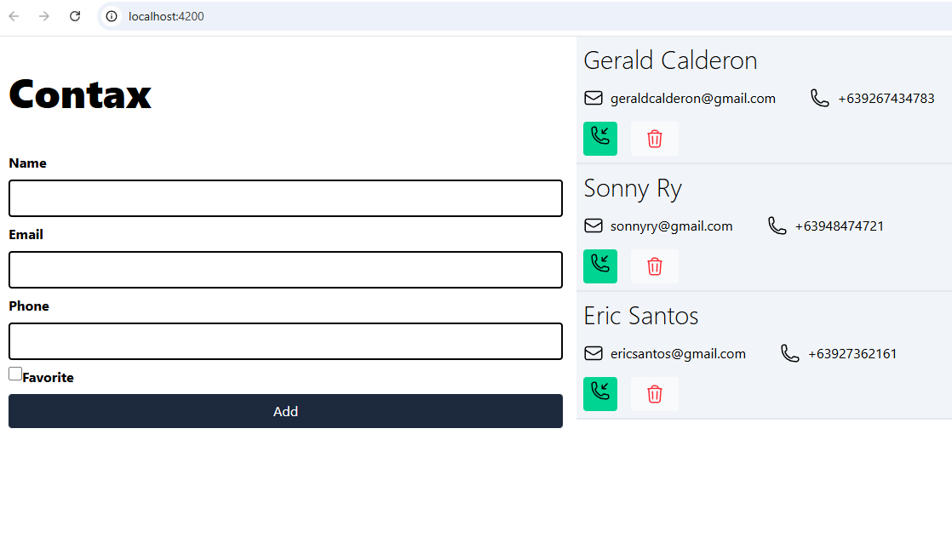Image resolution: width=952 pixels, height=560 pixels.
Task: Tick the Favorite checkbox
Action: (15, 374)
